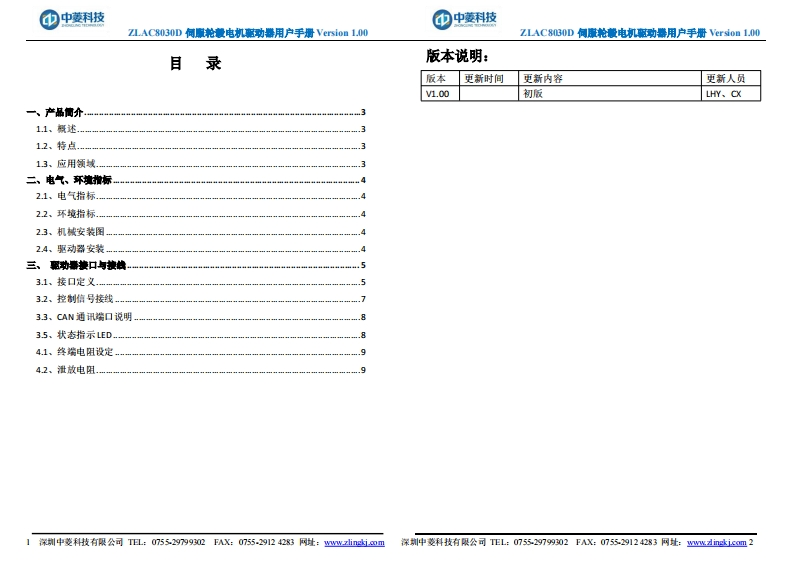793x561 pixels.
Task: Click www.zlingkj.com link in right footer
Action: pos(716,542)
